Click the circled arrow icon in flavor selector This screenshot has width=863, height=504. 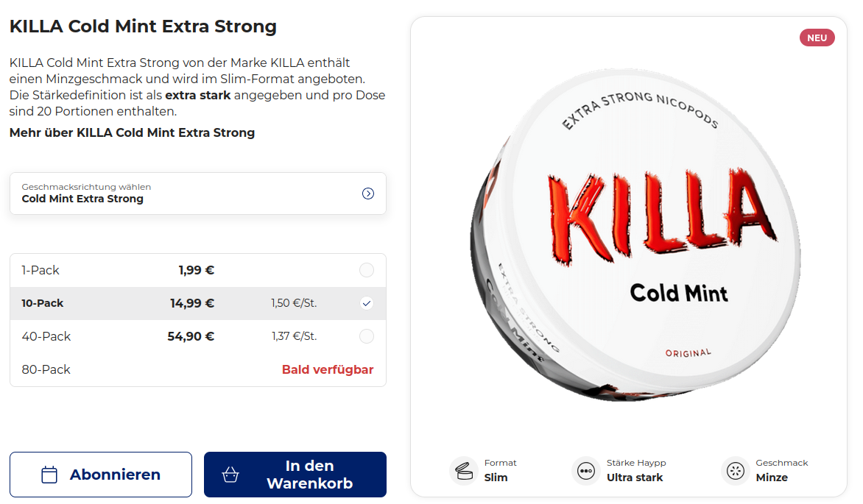point(368,194)
